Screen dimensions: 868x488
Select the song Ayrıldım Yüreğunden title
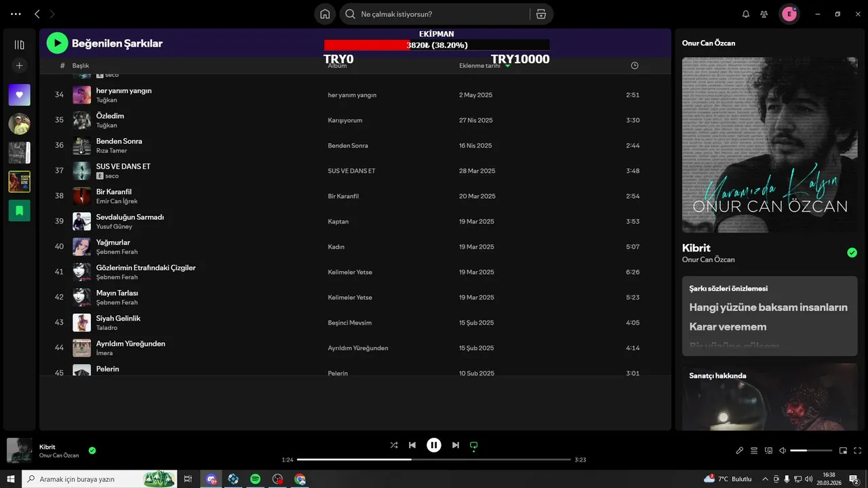coord(131,344)
